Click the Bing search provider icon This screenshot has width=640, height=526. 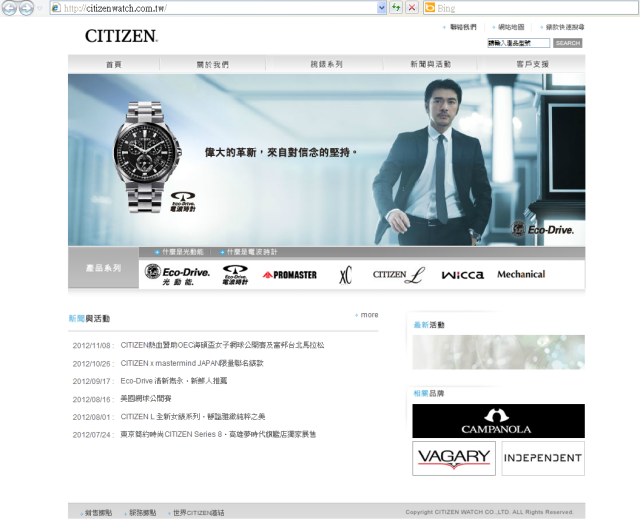click(430, 8)
